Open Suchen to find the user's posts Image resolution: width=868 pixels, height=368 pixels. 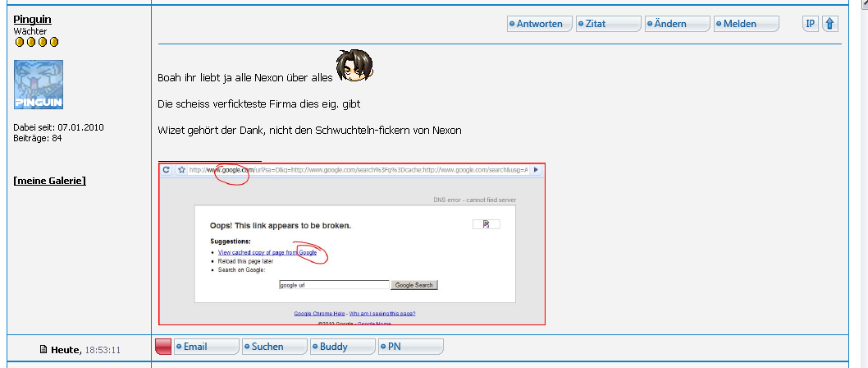274,347
